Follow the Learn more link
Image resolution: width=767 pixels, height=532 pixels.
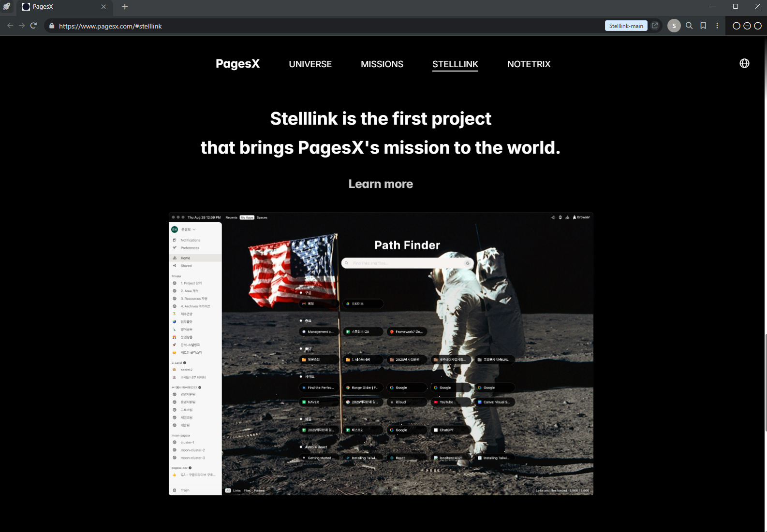pos(381,184)
